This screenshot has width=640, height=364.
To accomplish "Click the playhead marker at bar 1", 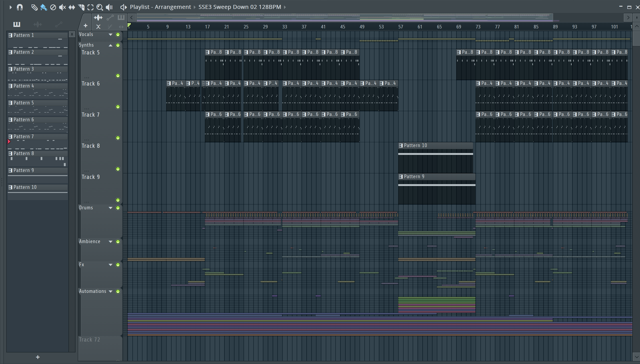I will (x=129, y=25).
